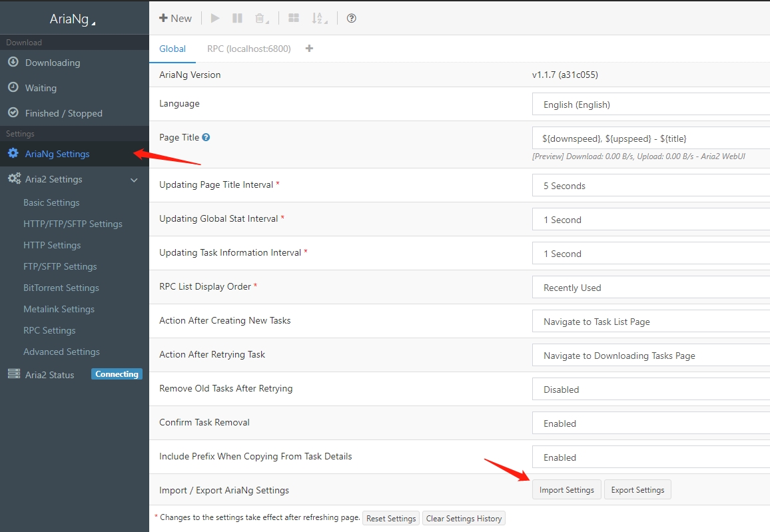Click the Page Title help info icon
This screenshot has width=770, height=532.
click(206, 137)
